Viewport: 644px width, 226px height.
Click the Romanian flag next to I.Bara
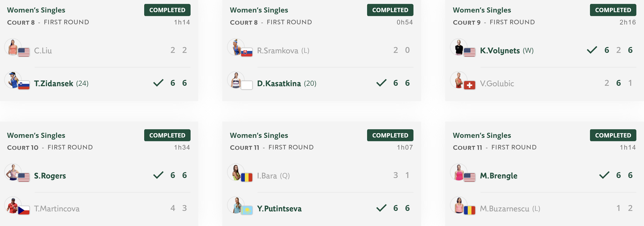point(247,177)
